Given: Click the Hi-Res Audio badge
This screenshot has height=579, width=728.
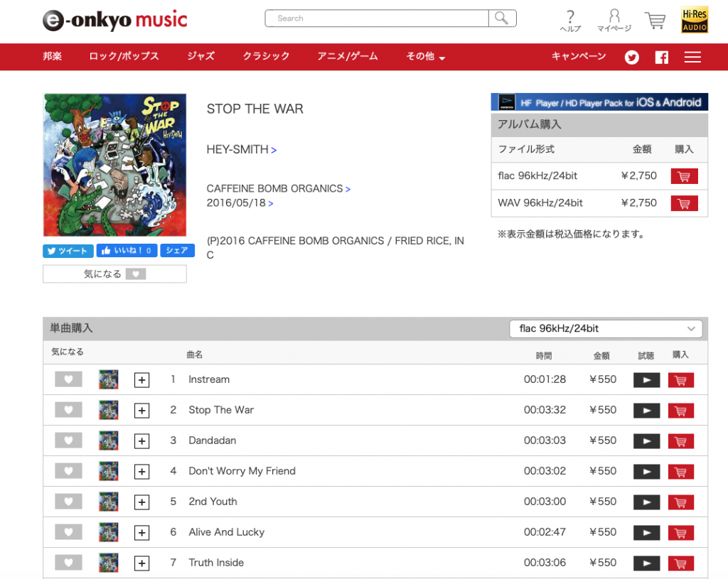Looking at the screenshot, I should (x=695, y=19).
